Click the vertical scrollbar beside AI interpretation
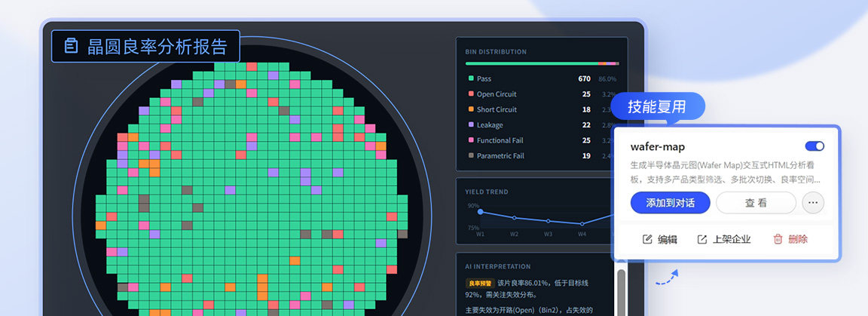The image size is (868, 316). point(621,291)
